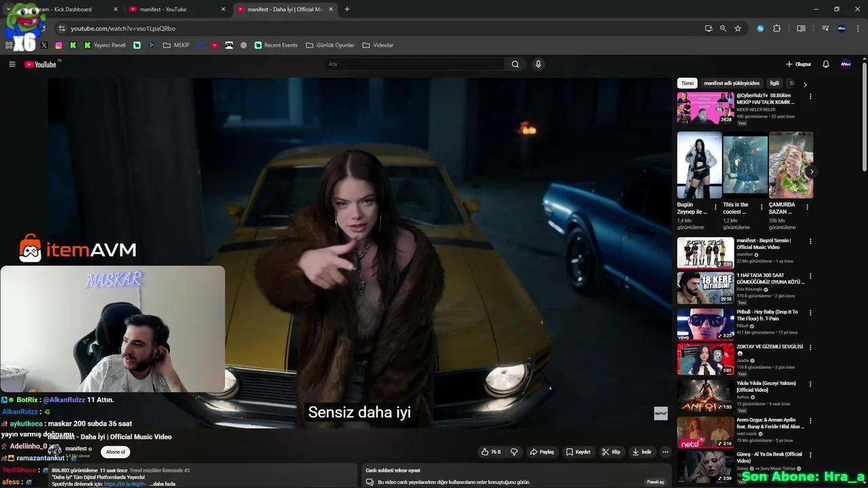Screen dimensions: 868x488
Task: Open the YouTube hamburger guide menu
Action: pos(12,64)
